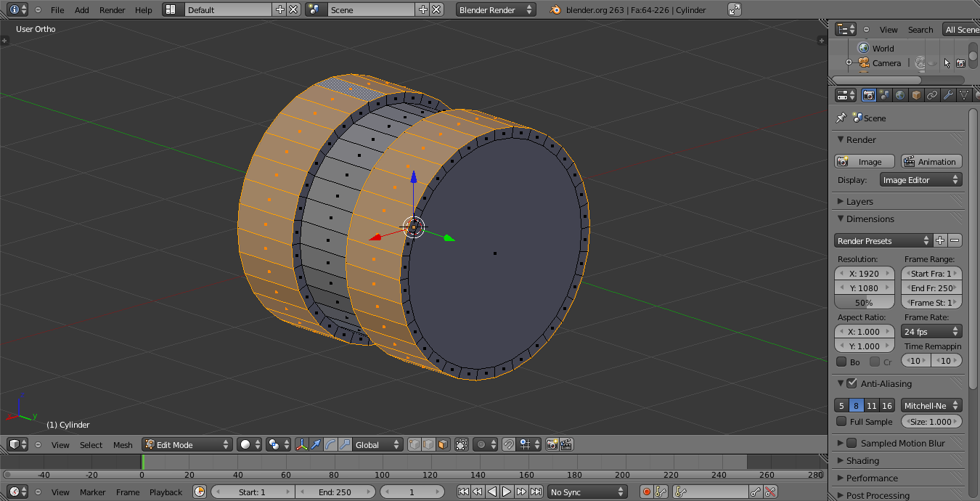The height and width of the screenshot is (501, 980).
Task: Expand the Camera tree item
Action: coord(849,62)
